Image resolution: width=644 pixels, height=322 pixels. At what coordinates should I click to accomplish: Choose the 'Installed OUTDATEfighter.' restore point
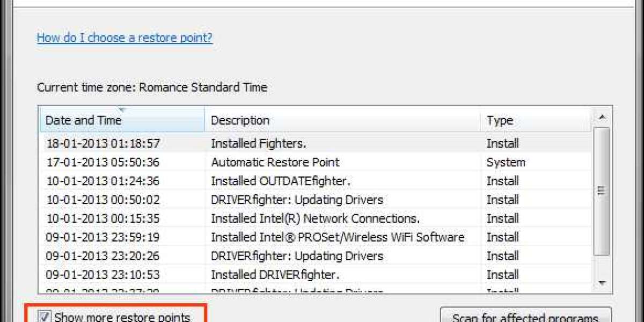point(284,181)
